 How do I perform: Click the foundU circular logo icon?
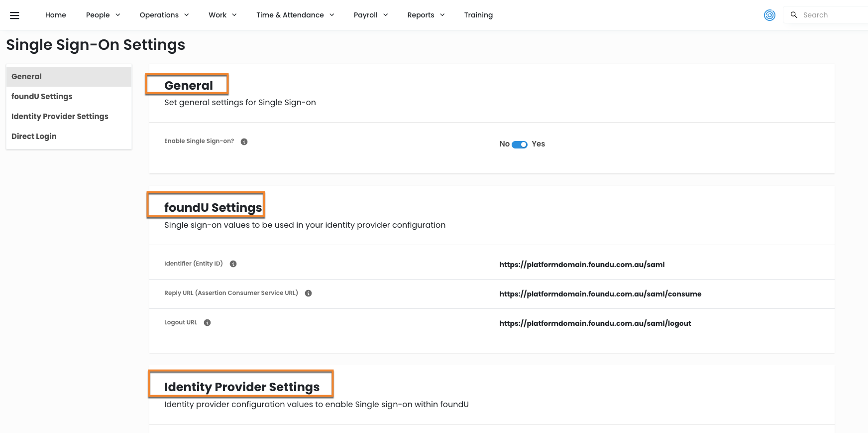click(x=769, y=15)
